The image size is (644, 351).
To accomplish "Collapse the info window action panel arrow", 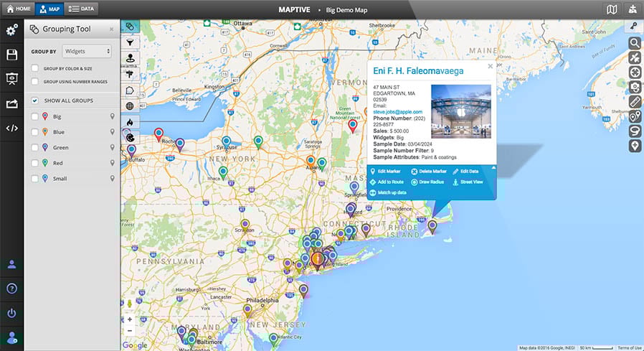I will (x=493, y=168).
